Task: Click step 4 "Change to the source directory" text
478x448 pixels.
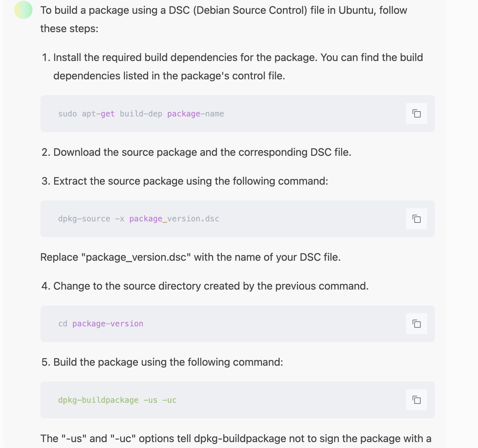Action: [x=211, y=286]
